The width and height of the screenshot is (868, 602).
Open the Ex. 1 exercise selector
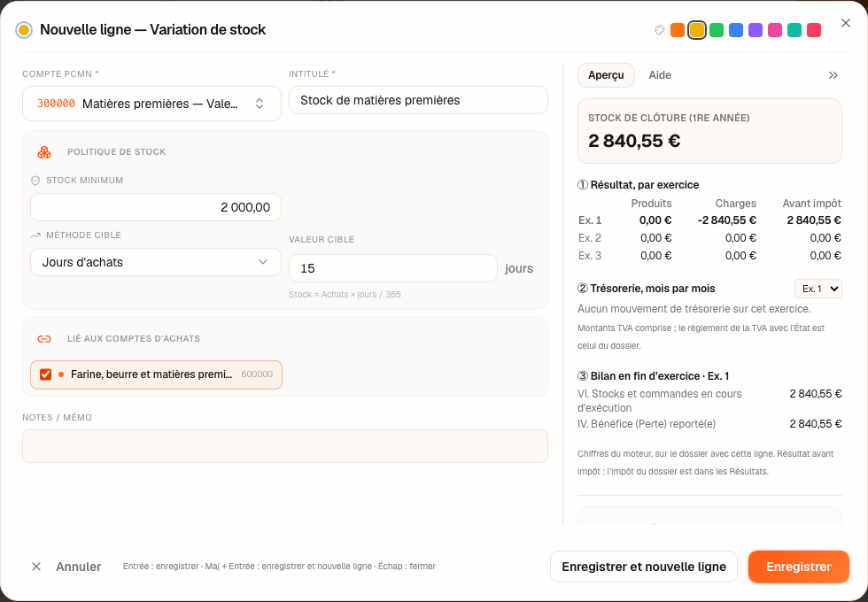click(x=818, y=289)
